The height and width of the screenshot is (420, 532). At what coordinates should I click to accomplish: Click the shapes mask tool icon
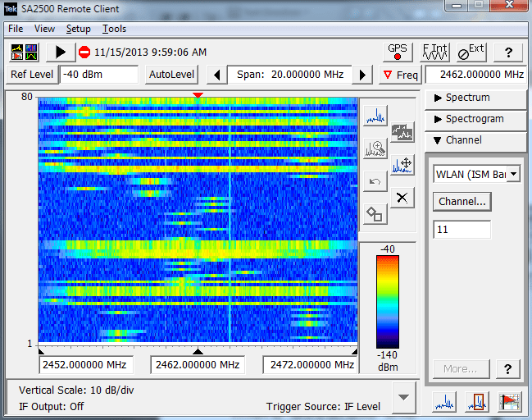pyautogui.click(x=375, y=214)
